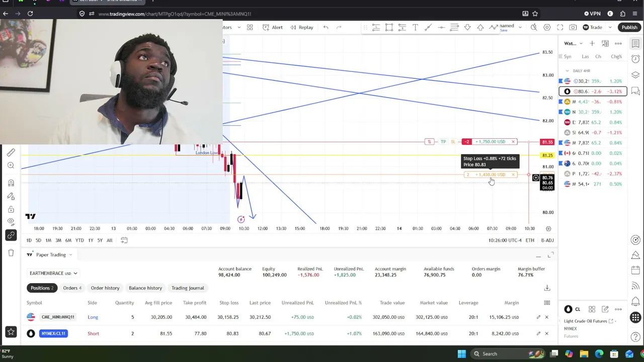Select the 1D time range
The image size is (644, 362).
tap(29, 240)
